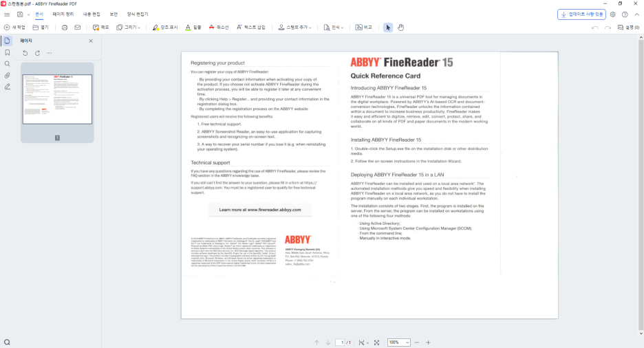644x348 pixels.
Task: Show the pages panel sidebar icon
Action: tap(7, 41)
